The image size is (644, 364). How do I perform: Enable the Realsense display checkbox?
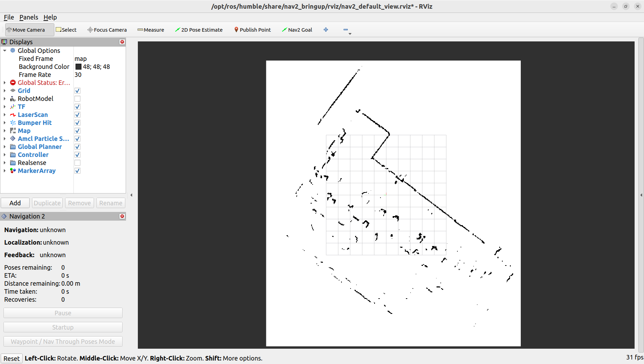pyautogui.click(x=77, y=163)
